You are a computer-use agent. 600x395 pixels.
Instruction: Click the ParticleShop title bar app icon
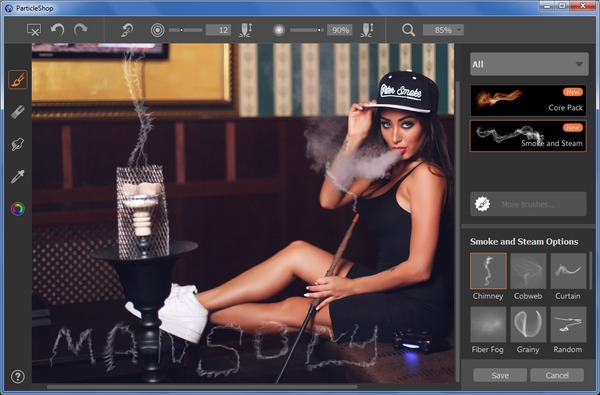coord(8,8)
